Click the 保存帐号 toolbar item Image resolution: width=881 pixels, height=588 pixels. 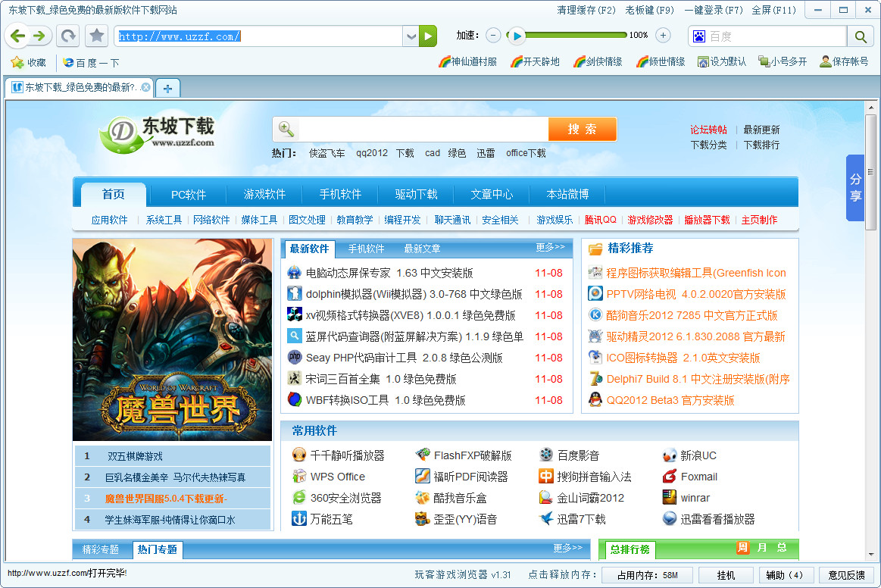pyautogui.click(x=844, y=62)
